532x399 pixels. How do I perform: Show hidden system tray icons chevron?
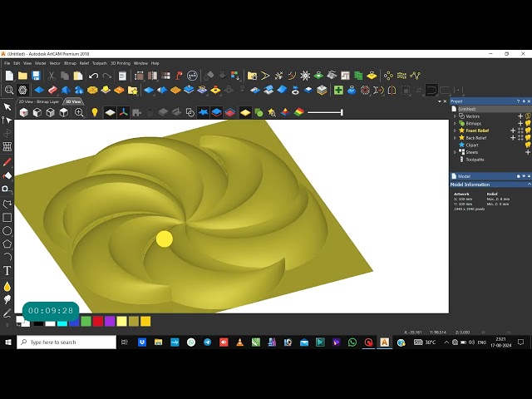(x=446, y=342)
